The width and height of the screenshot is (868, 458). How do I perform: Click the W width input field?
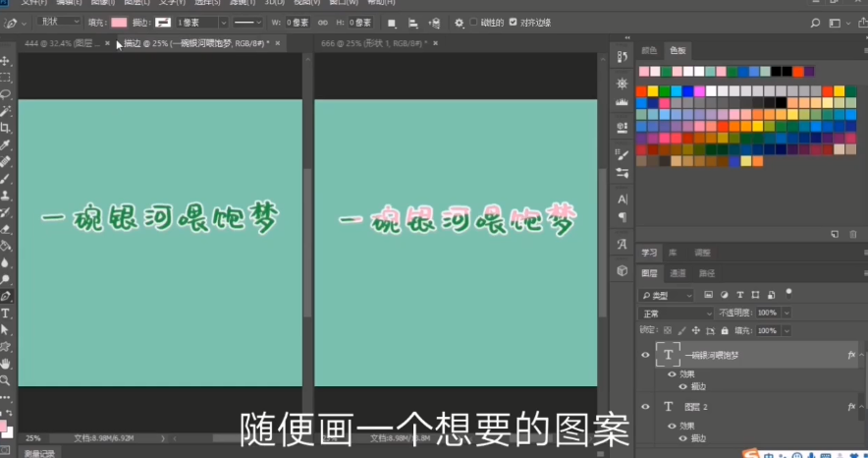[x=298, y=23]
